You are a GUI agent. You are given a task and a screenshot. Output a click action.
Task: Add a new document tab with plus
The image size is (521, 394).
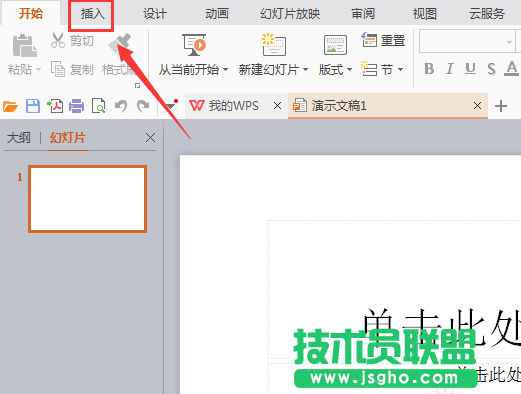(x=501, y=106)
